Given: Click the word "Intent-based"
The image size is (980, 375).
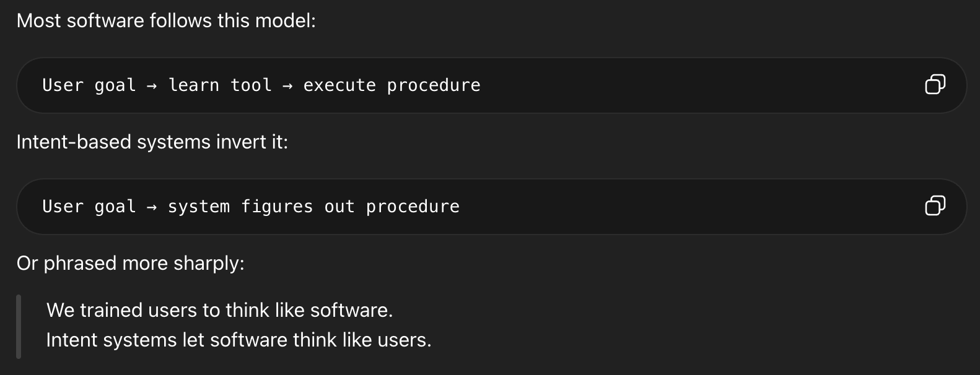Looking at the screenshot, I should [74, 142].
